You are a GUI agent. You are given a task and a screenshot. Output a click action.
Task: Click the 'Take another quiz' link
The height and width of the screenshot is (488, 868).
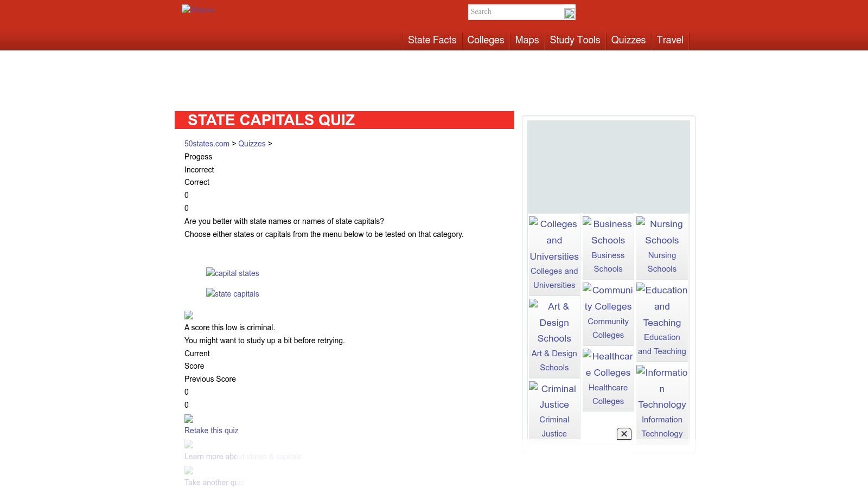[214, 482]
